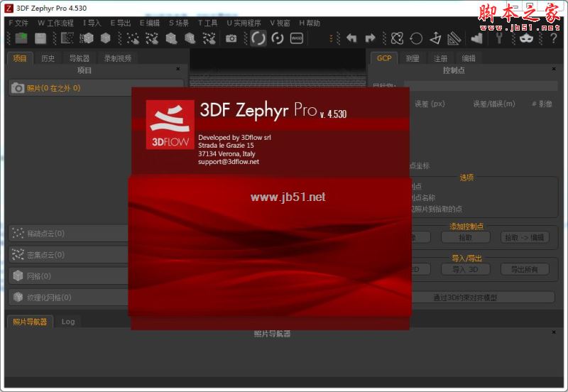Open the S 场景 menu

(x=179, y=23)
